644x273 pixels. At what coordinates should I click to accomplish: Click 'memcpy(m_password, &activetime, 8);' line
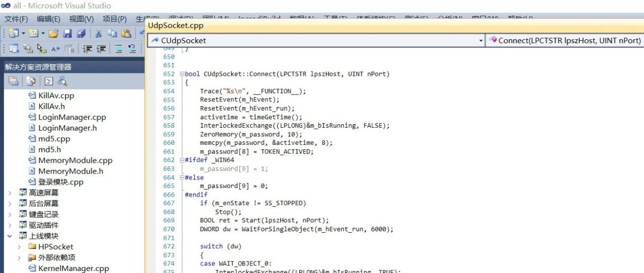pyautogui.click(x=266, y=143)
